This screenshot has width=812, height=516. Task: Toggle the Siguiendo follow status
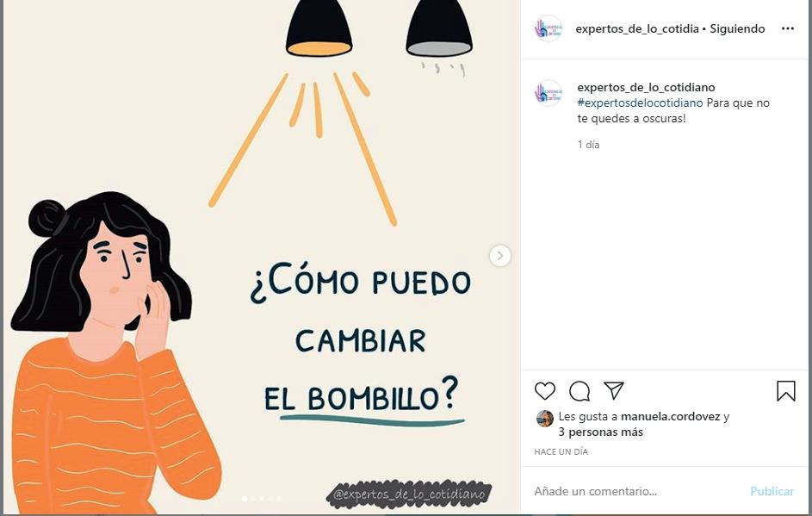[737, 29]
